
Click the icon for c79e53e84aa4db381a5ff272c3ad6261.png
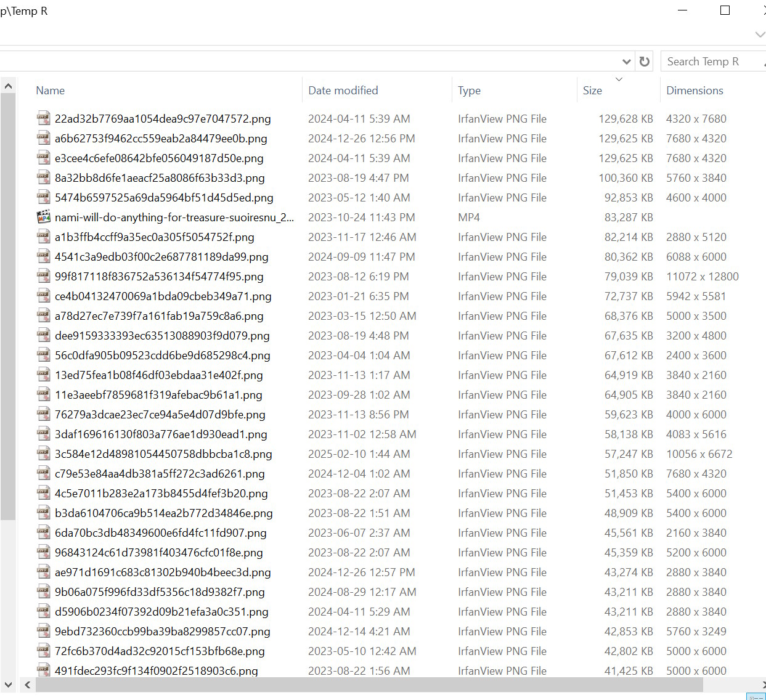[x=43, y=473]
